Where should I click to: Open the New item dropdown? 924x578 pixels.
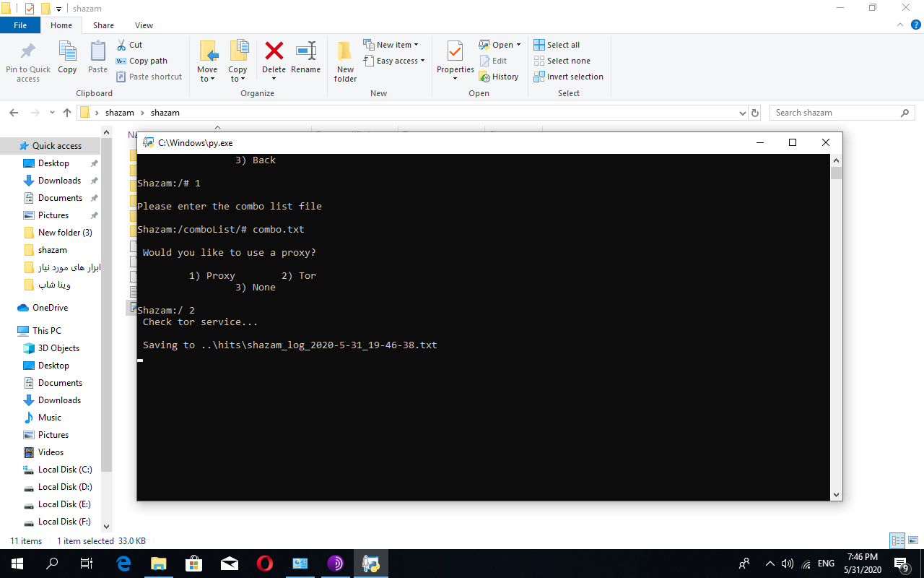(x=391, y=45)
